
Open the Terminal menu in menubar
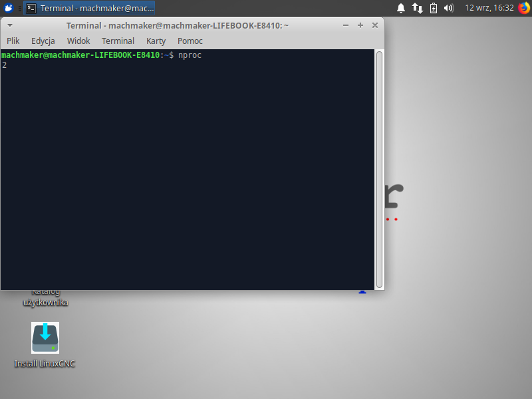pos(118,41)
